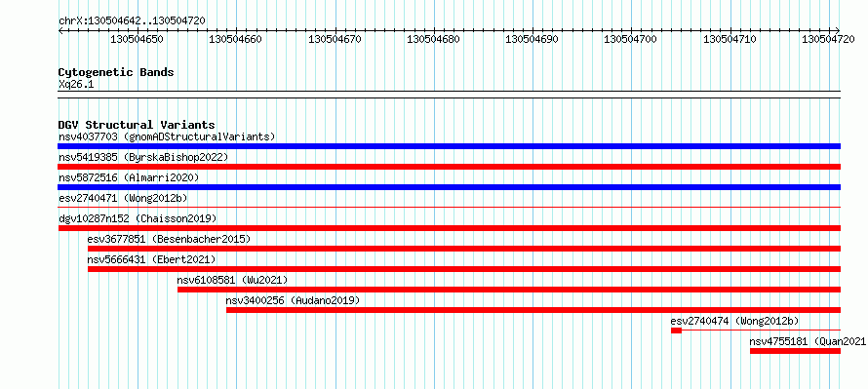Click the red bar for nsv5419385
This screenshot has width=868, height=389.
(x=449, y=167)
